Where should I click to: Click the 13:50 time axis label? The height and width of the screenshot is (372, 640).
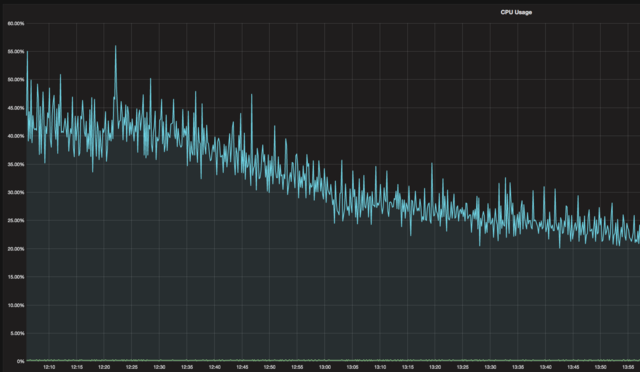pyautogui.click(x=600, y=367)
